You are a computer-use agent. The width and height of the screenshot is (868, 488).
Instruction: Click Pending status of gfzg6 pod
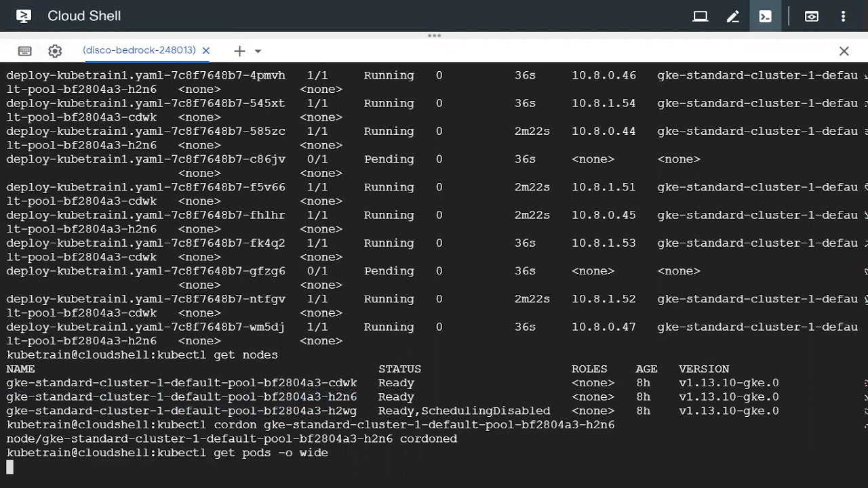point(389,271)
